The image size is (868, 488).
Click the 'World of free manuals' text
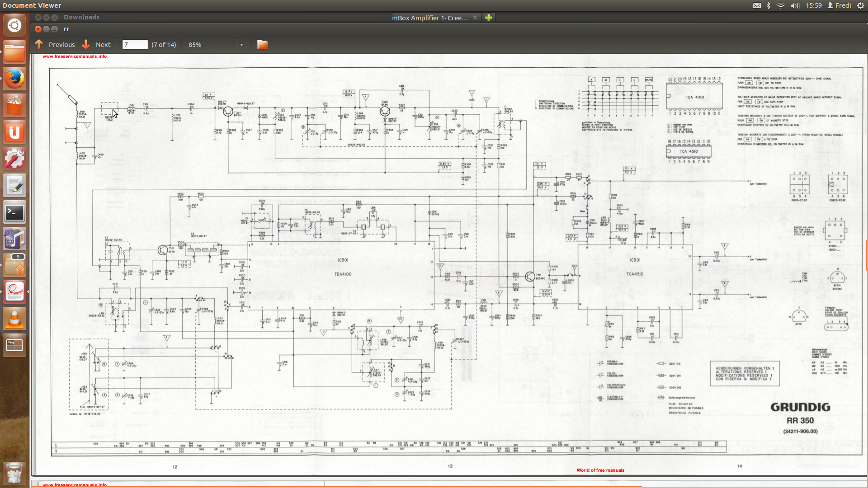(600, 470)
